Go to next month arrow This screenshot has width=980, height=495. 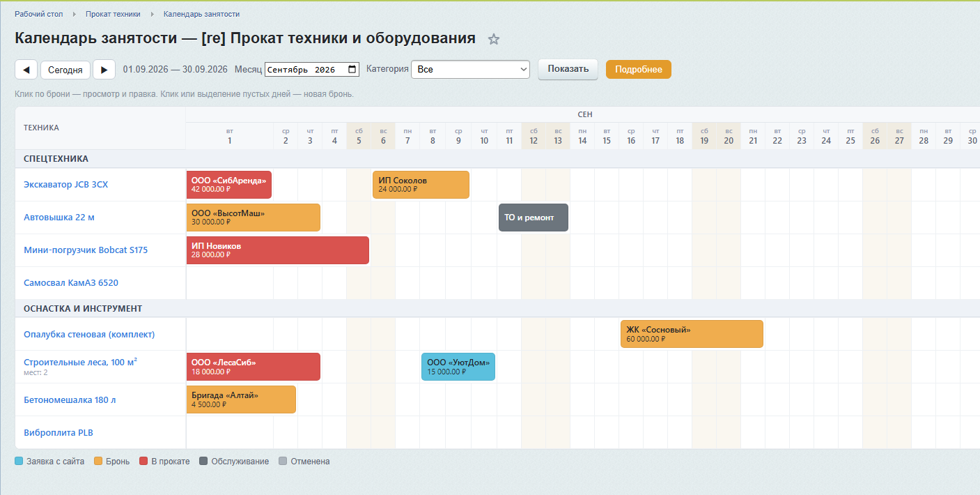[x=104, y=70]
